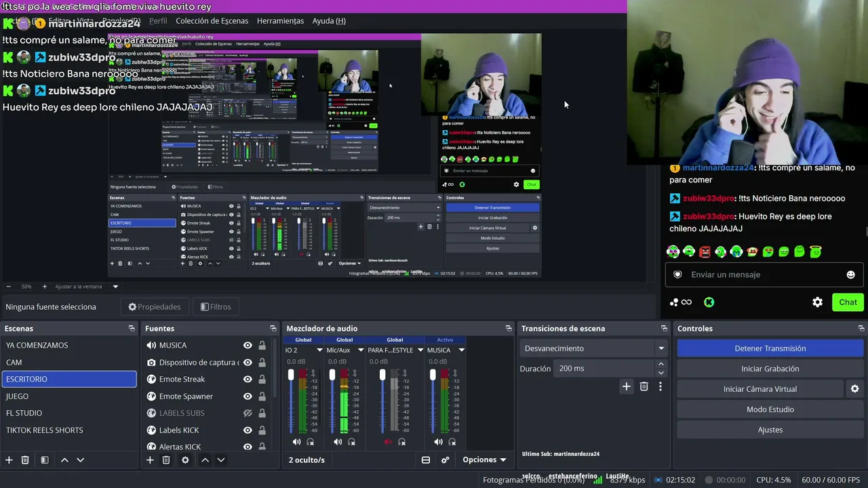Add a new scene with the plus icon
The height and width of the screenshot is (488, 868).
tap(9, 460)
